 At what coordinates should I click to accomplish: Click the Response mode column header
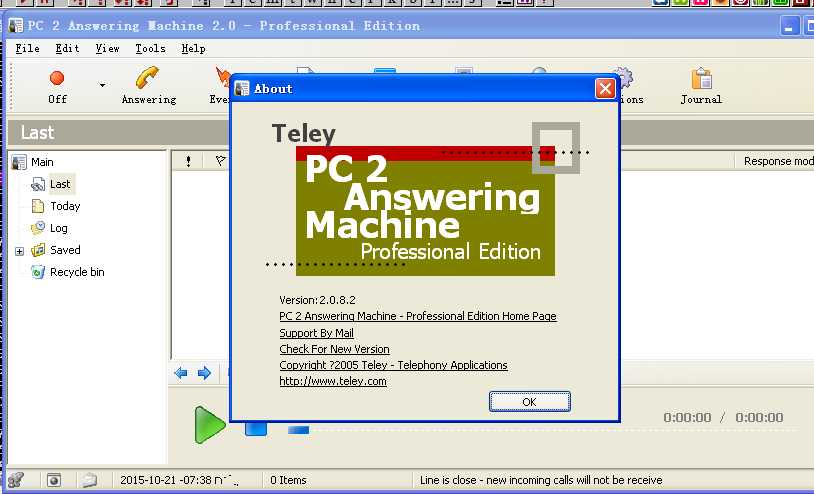(778, 161)
